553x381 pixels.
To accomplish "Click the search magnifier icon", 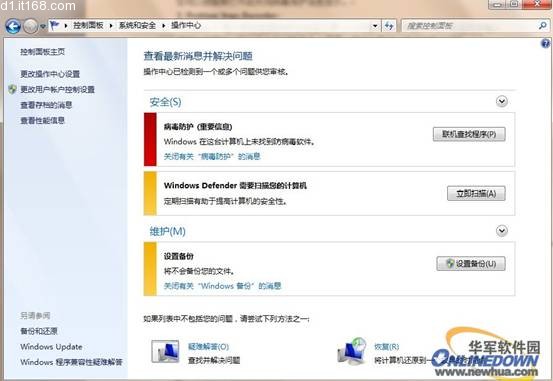I will 542,25.
